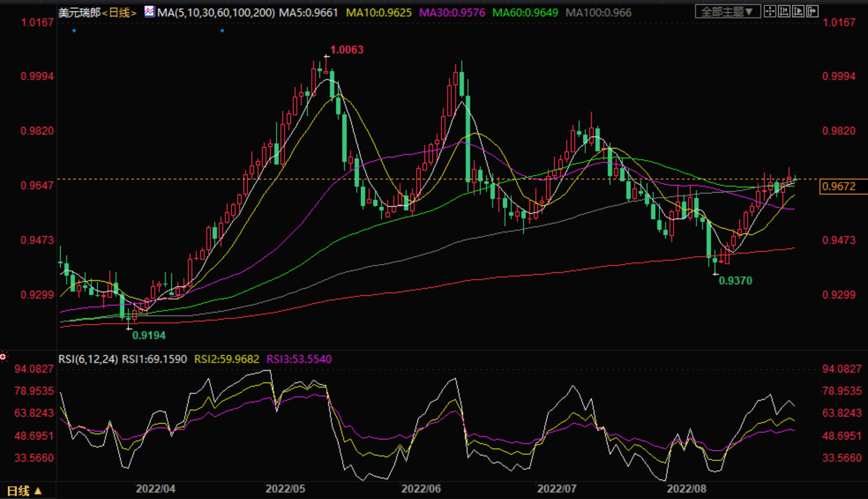
Task: Click the rightmost panel arrow icon
Action: coord(812,11)
